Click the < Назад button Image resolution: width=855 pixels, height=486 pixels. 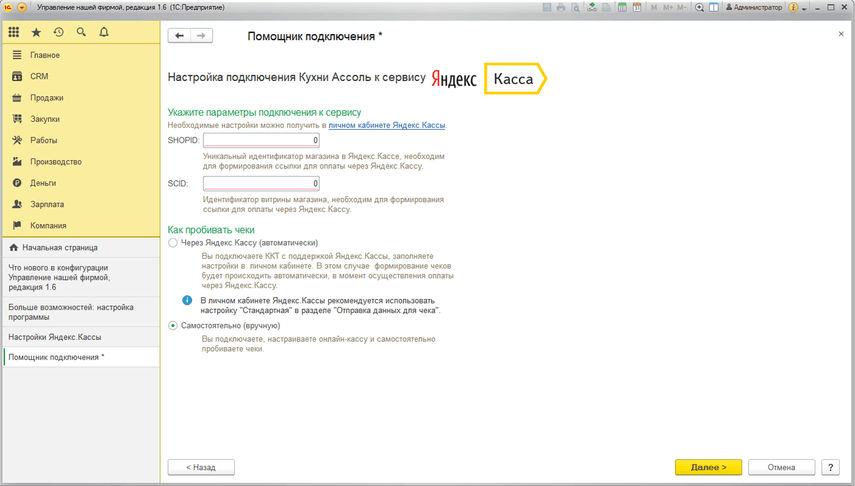coord(201,467)
